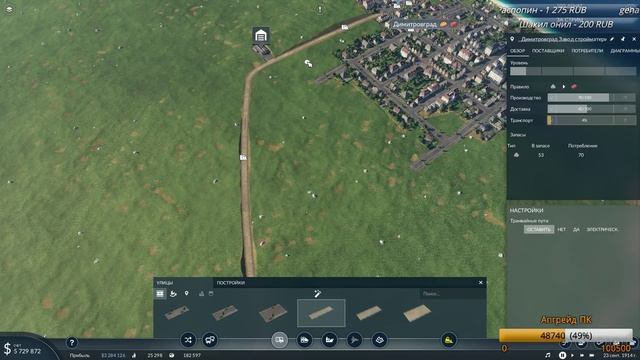640x360 pixels.
Task: Click the Уровень level bar
Action: coord(573,71)
